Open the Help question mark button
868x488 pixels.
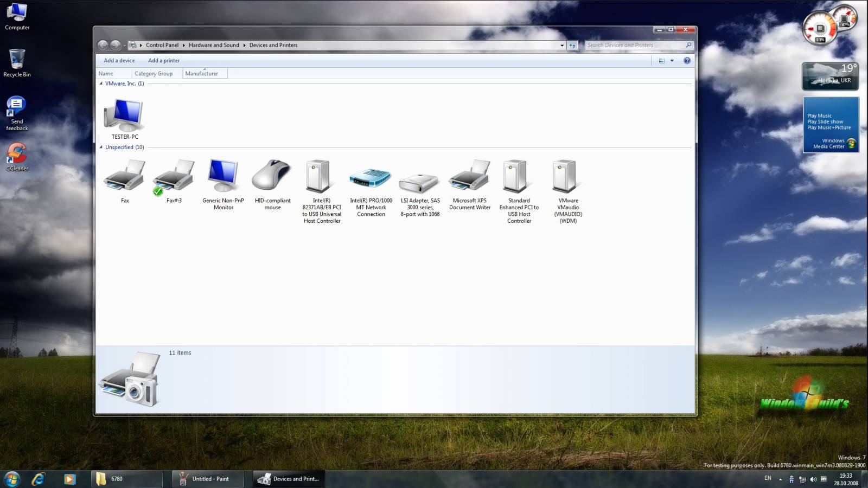coord(687,61)
